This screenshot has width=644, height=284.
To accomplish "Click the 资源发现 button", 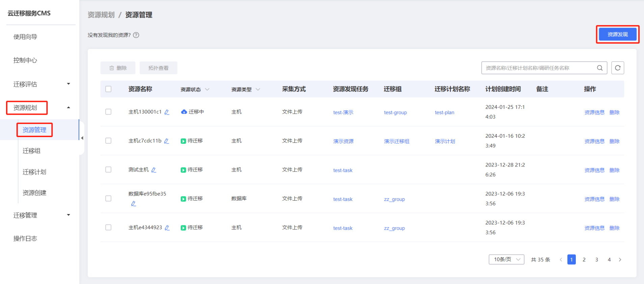I will [618, 34].
